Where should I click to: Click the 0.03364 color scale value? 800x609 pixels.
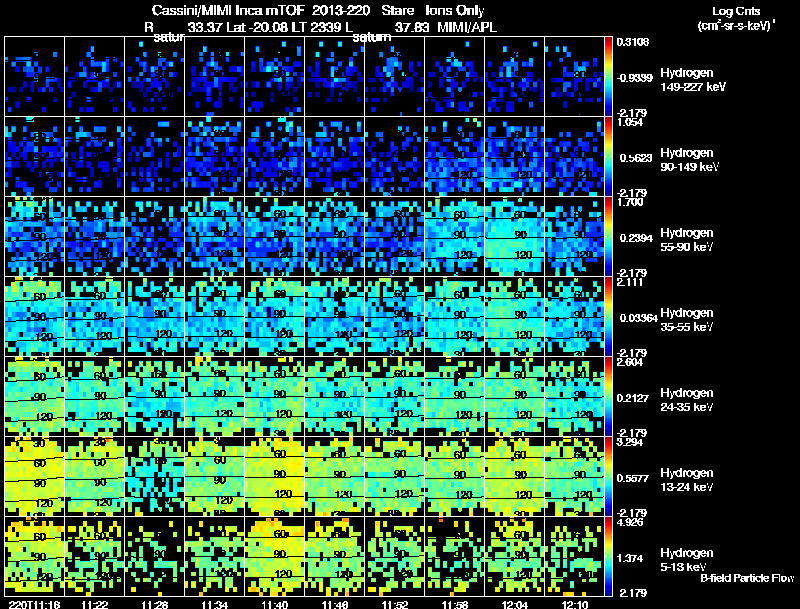click(x=639, y=318)
